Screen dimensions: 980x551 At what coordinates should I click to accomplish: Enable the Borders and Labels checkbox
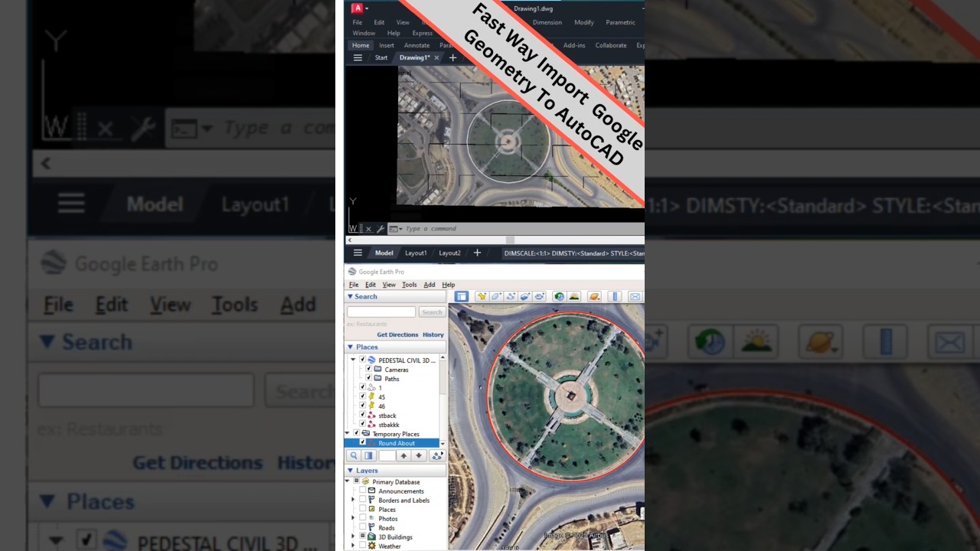tap(362, 500)
